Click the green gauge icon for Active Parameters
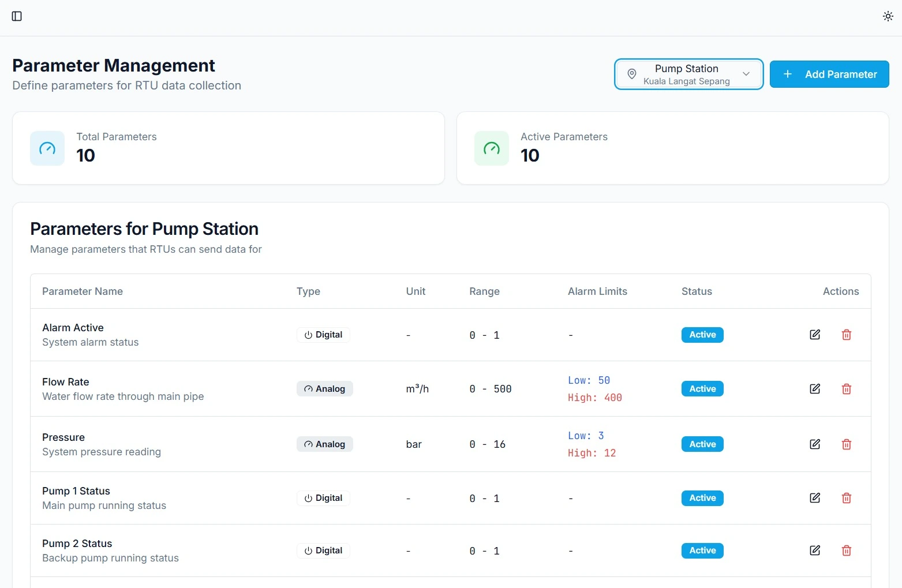 tap(492, 148)
